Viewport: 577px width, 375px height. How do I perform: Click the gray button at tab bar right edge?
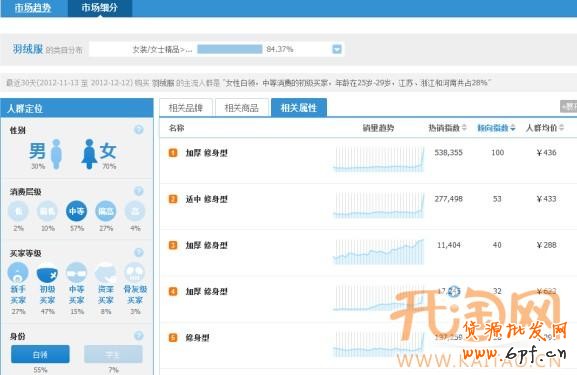point(569,106)
